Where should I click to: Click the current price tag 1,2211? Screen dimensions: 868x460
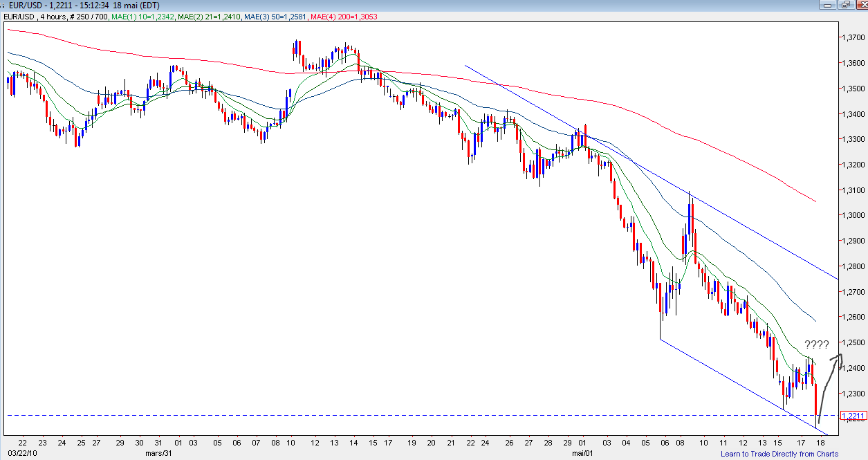(852, 416)
